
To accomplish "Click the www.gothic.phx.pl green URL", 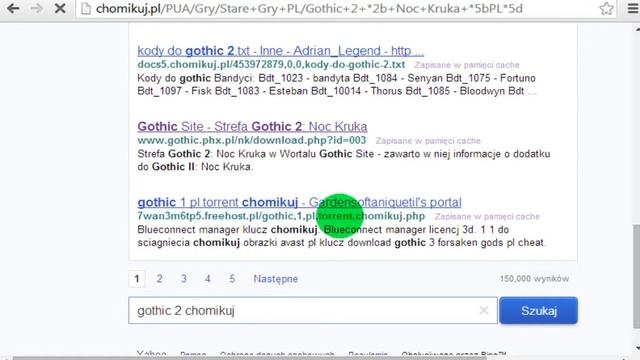I will (251, 140).
